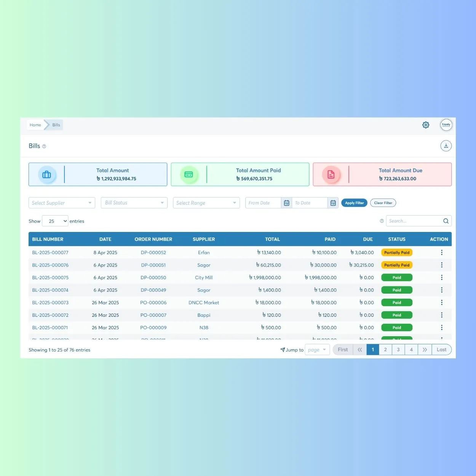Viewport: 476px width, 476px height.
Task: Open the Show entries count selector
Action: 55,221
